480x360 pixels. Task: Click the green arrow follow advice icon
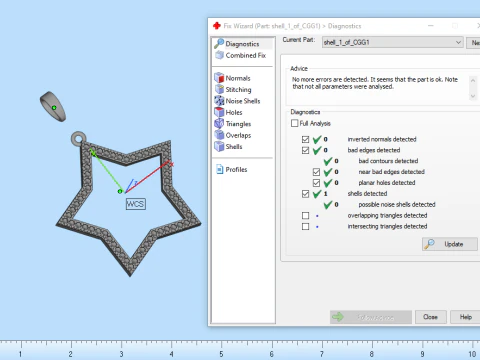[338, 317]
